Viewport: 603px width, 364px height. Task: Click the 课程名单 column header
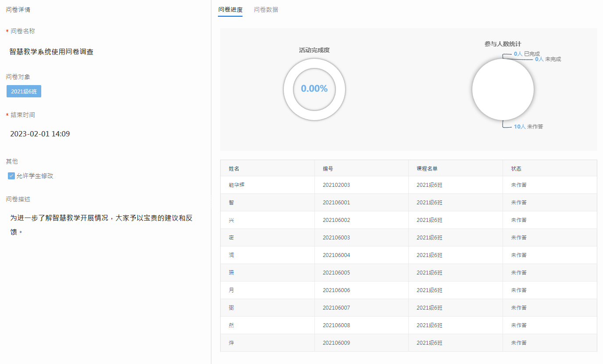tap(427, 168)
